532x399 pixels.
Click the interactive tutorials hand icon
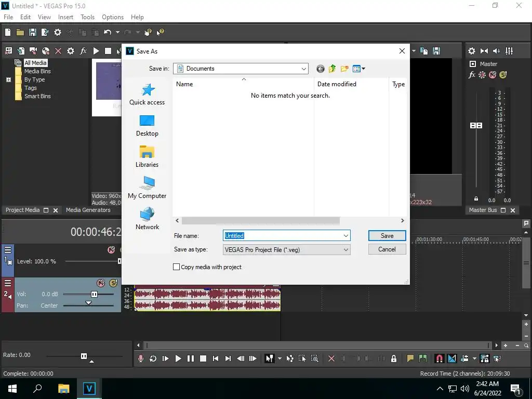pyautogui.click(x=148, y=32)
